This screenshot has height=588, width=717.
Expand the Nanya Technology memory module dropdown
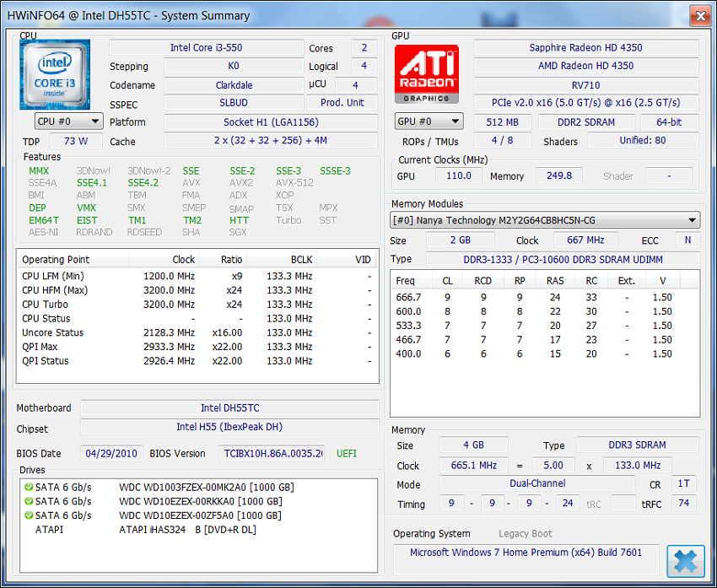pyautogui.click(x=545, y=220)
